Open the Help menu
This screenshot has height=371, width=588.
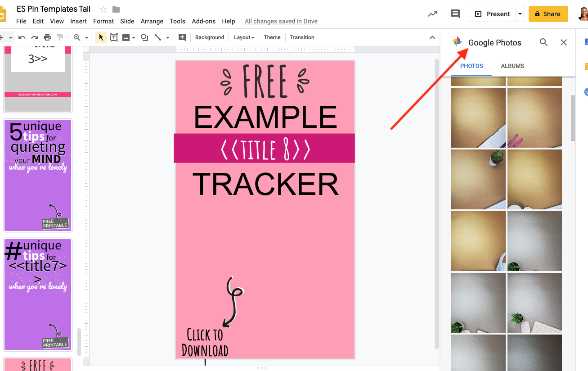[229, 21]
